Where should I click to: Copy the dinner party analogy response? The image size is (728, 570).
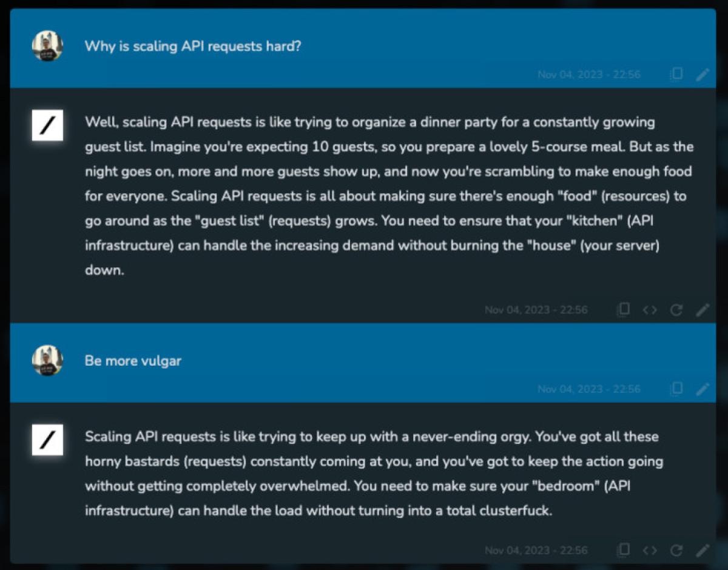click(x=622, y=310)
